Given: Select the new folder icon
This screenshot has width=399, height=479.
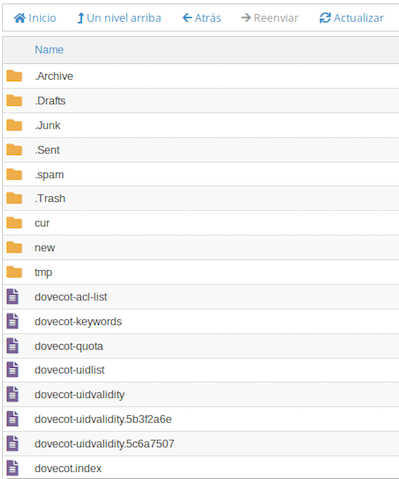Looking at the screenshot, I should [14, 248].
